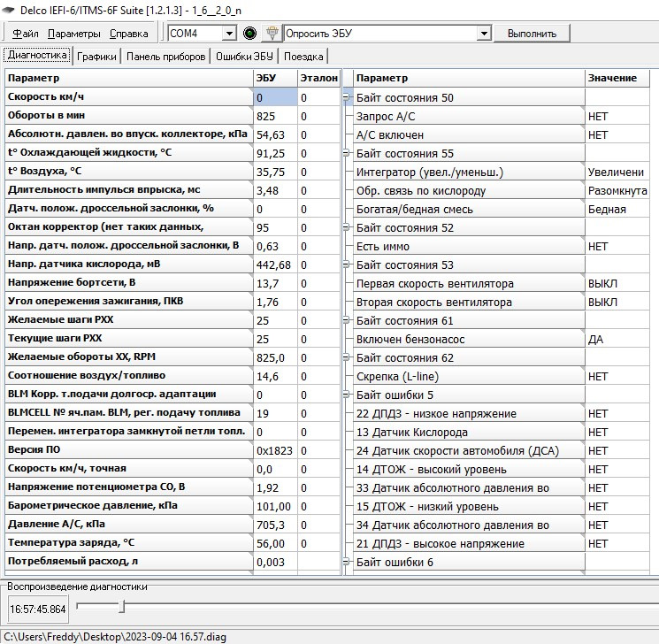This screenshot has height=644, width=659.
Task: Open the COM4 port dropdown
Action: [230, 34]
